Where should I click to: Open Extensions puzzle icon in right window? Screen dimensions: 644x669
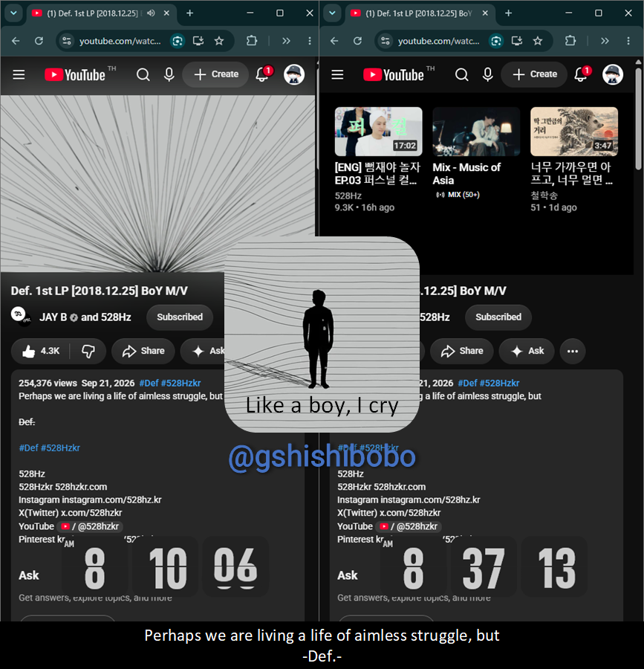click(570, 41)
